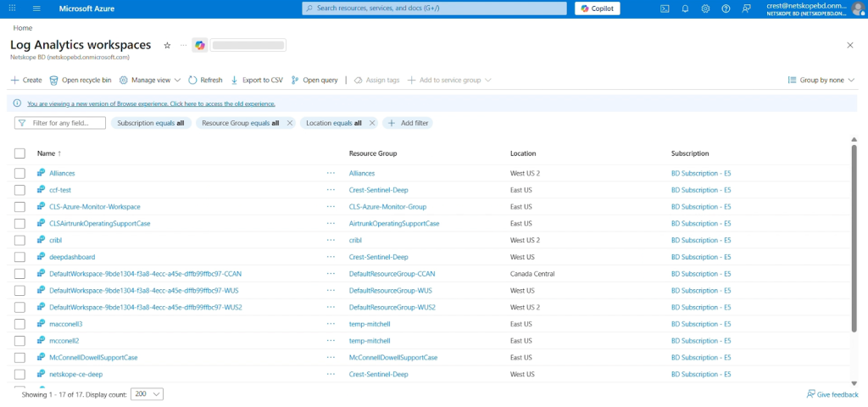
Task: Click the workspace icon beside mcconell2
Action: pyautogui.click(x=41, y=341)
